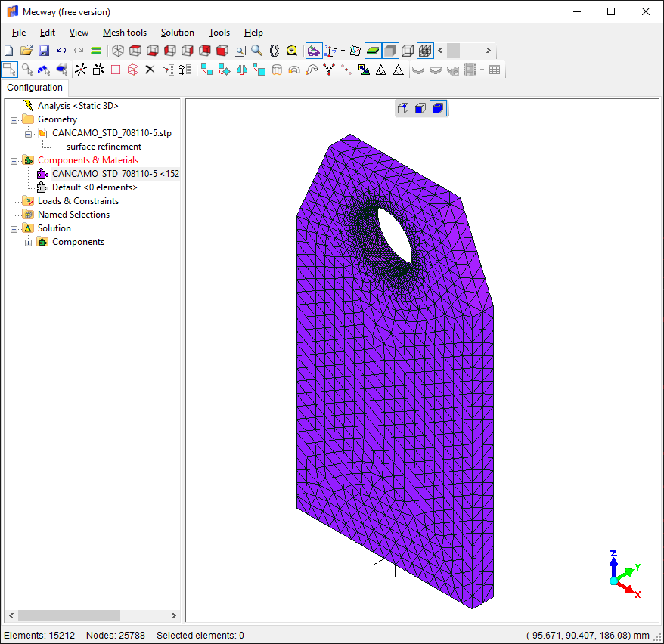This screenshot has width=664, height=644.
Task: Open the File menu
Action: coord(19,33)
